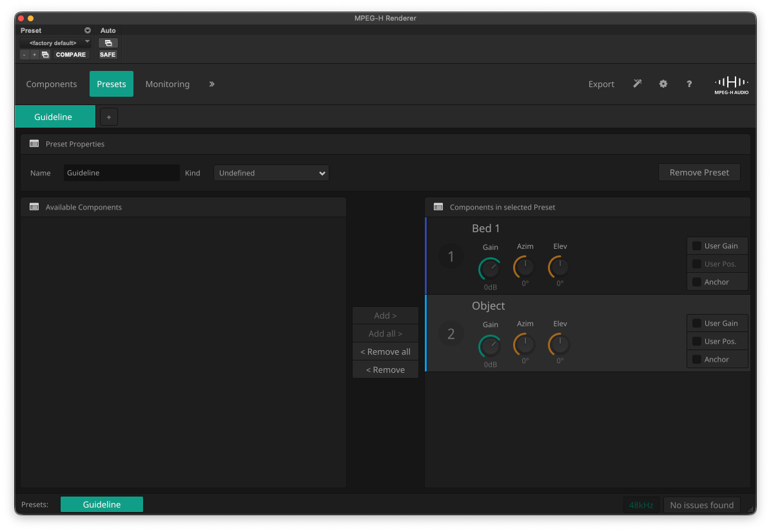This screenshot has width=771, height=532.
Task: Click the Add > button
Action: (x=385, y=316)
